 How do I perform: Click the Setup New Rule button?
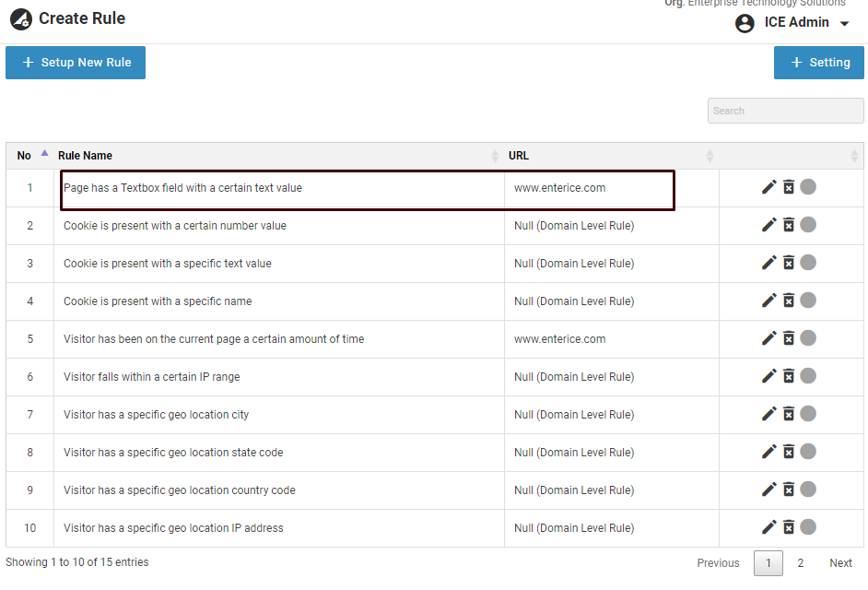(76, 63)
